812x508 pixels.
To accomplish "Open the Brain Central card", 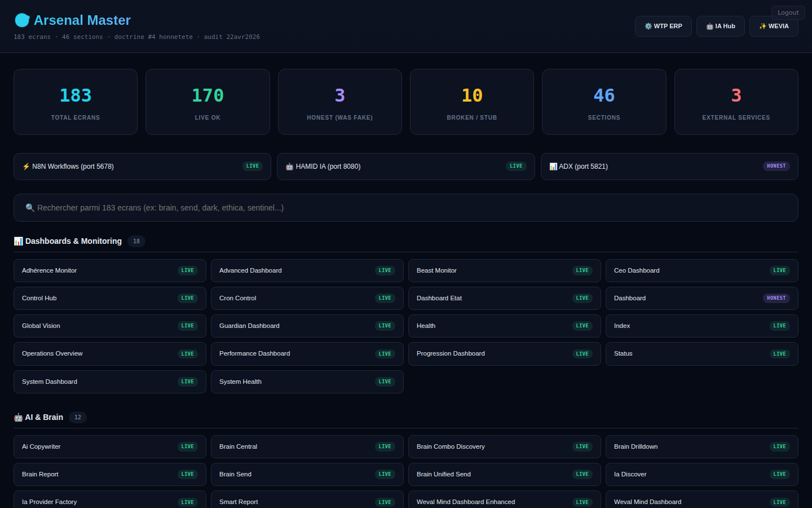I will pyautogui.click(x=307, y=447).
